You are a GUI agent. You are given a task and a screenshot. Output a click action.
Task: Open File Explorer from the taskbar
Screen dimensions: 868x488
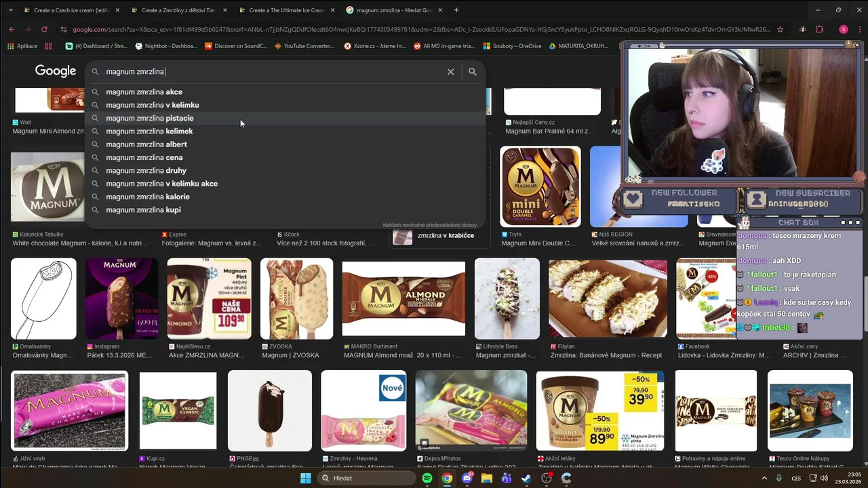click(x=486, y=479)
